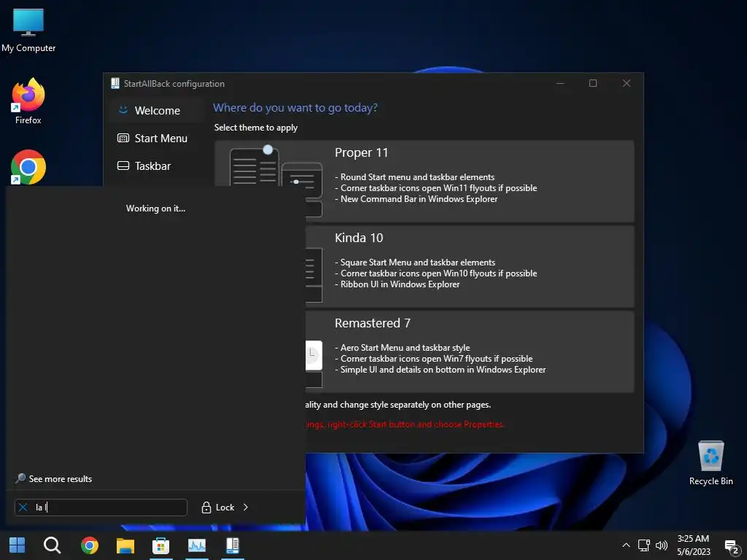Select the Recycle Bin desktop icon
Image resolution: width=747 pixels, height=560 pixels.
(711, 463)
